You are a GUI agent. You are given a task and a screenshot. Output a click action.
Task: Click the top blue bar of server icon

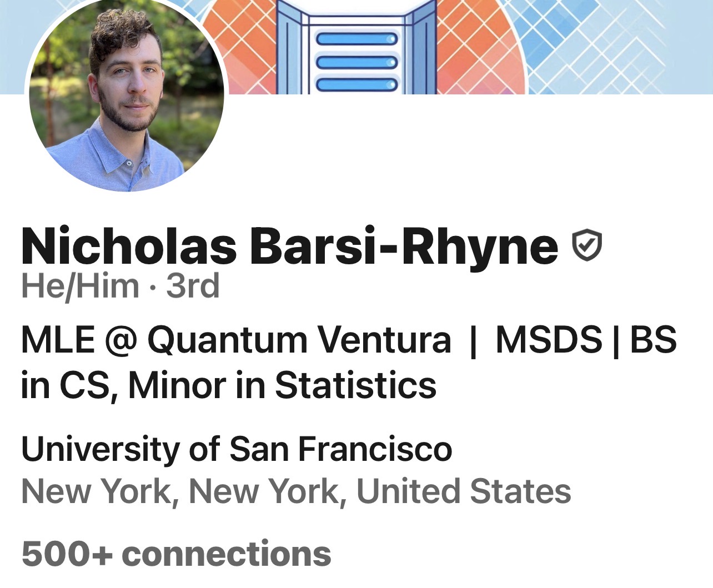point(357,39)
